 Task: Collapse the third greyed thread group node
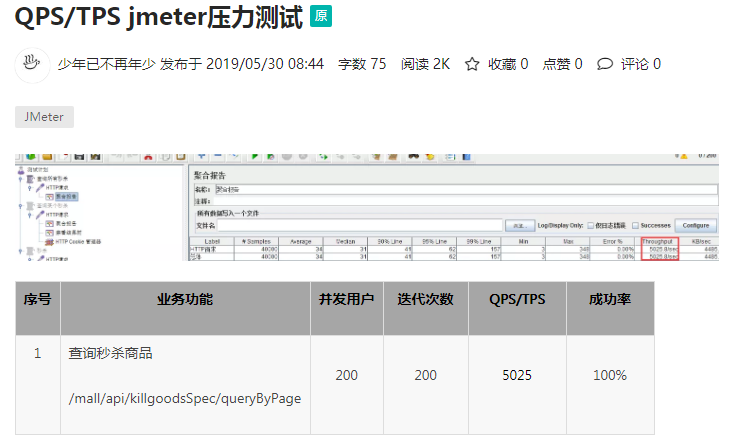[20, 251]
